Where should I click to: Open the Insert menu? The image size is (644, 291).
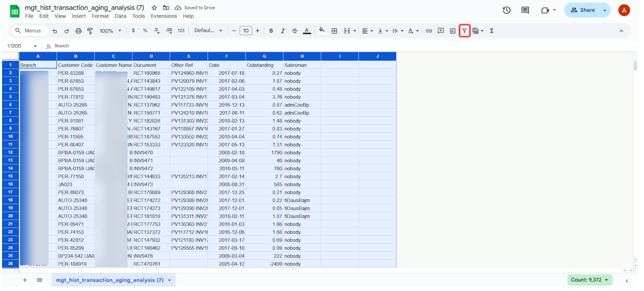(x=79, y=16)
